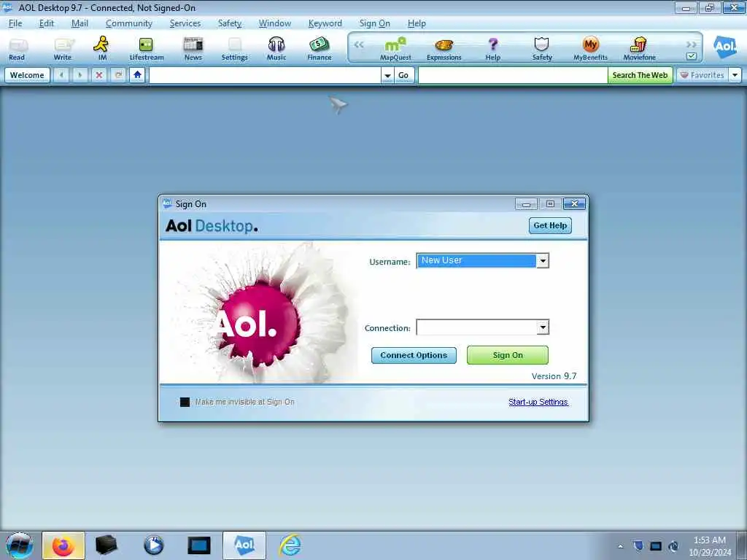The image size is (747, 560).
Task: Open Internet Explorer from the taskbar
Action: click(x=290, y=545)
